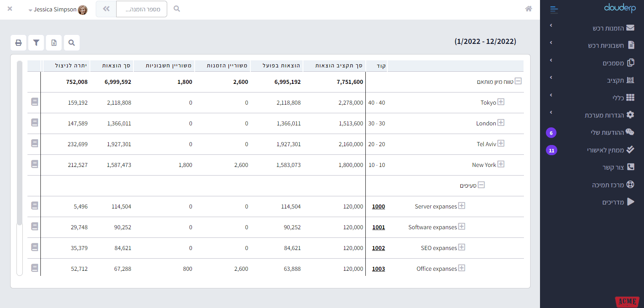Open Jessica Simpson user dropdown
This screenshot has width=644, height=308.
tap(58, 9)
